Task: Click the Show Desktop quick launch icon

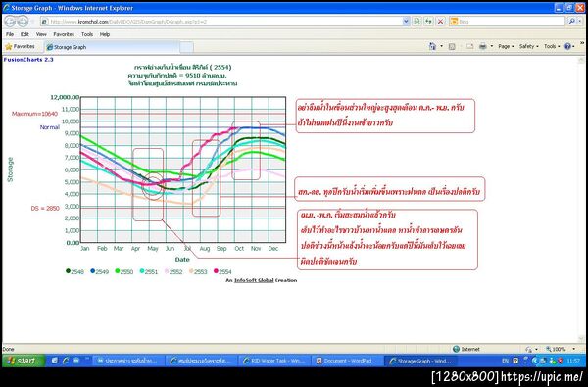Action: [55, 361]
